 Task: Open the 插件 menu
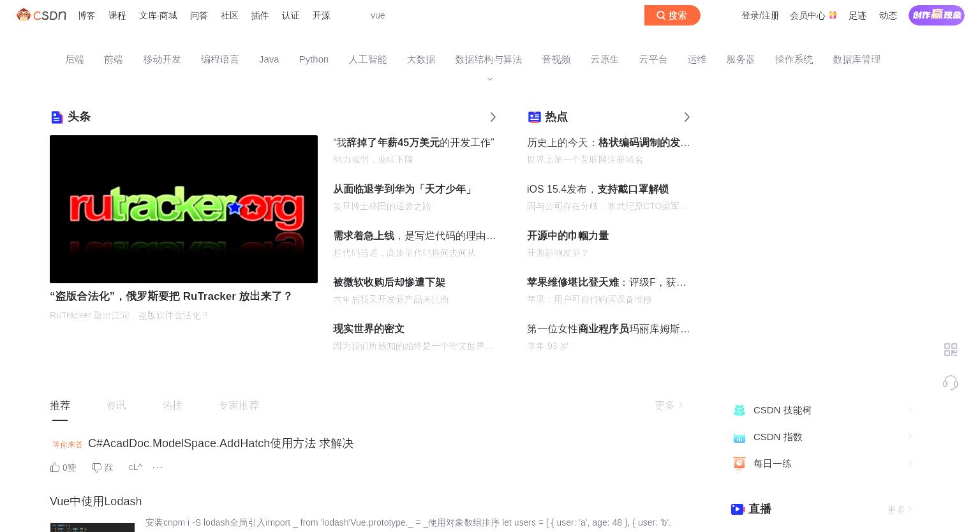260,15
